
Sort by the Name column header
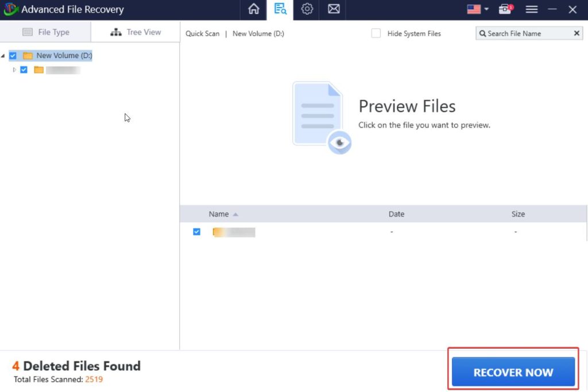pos(219,214)
